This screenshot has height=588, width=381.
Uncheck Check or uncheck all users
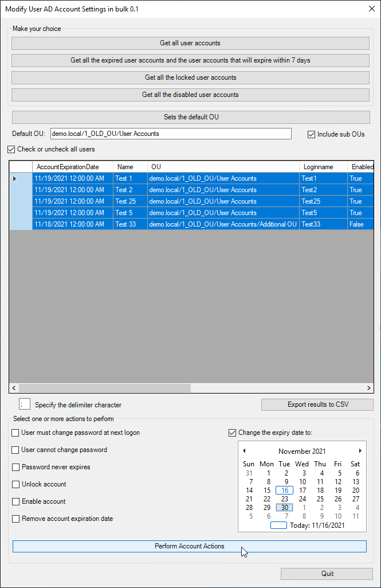coord(12,150)
